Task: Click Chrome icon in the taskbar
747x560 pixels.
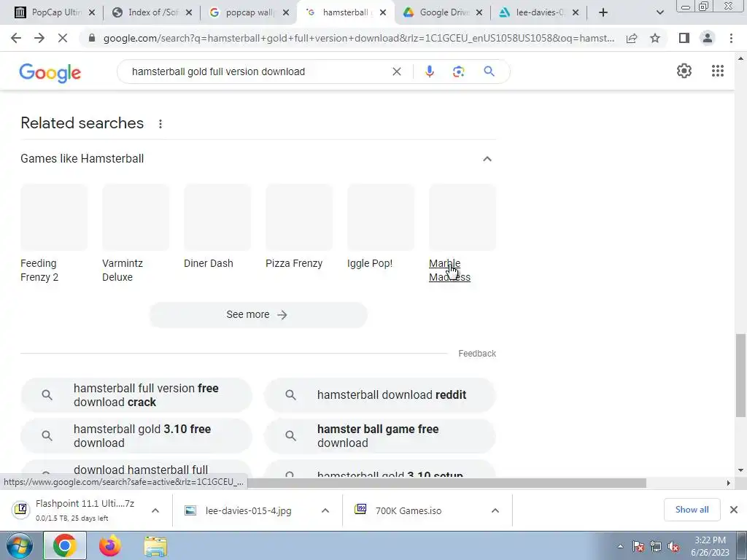Action: (x=65, y=545)
